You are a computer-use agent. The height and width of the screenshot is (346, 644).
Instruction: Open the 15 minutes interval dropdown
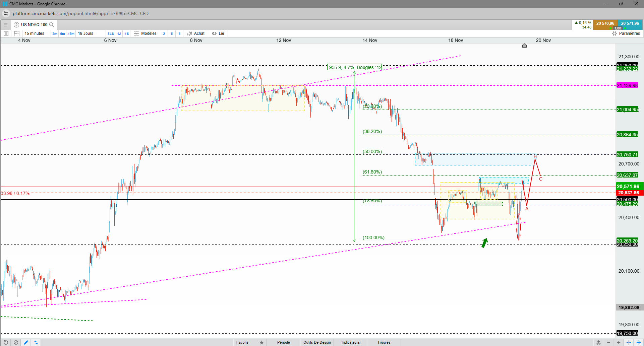point(34,33)
